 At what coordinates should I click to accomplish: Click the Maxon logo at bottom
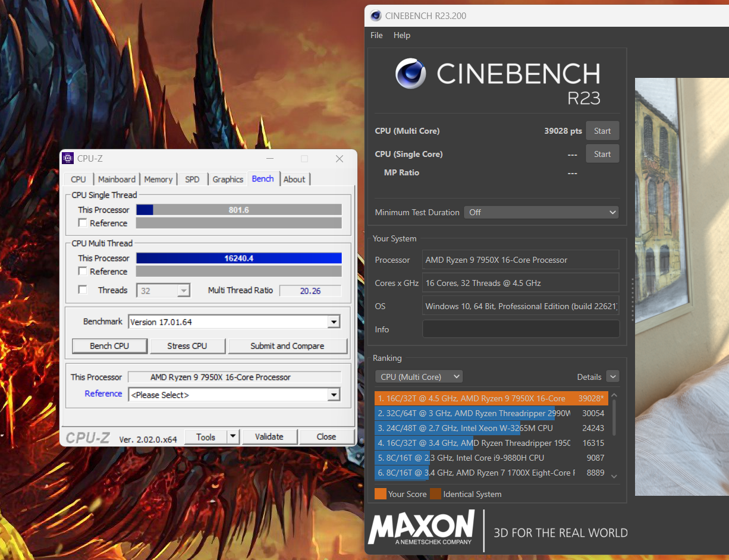pos(421,528)
